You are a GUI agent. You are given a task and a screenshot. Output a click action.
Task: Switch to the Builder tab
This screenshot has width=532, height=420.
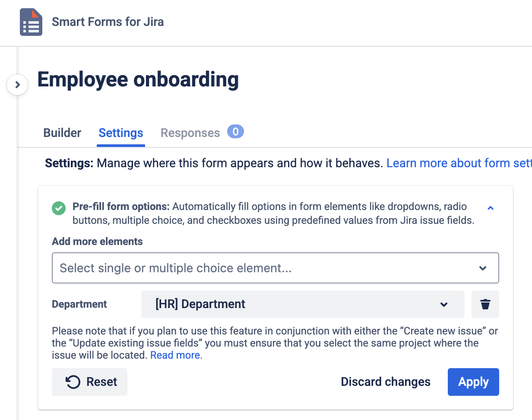tap(62, 133)
